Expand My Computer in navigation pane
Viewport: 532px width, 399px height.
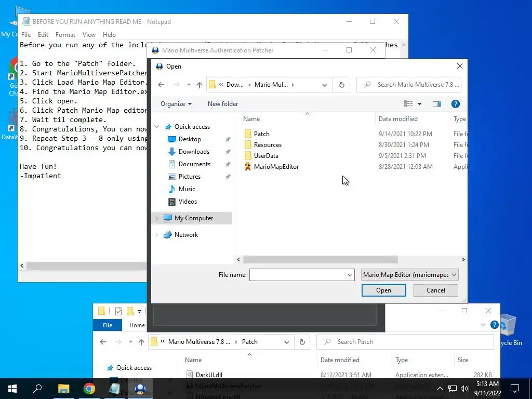[157, 218]
